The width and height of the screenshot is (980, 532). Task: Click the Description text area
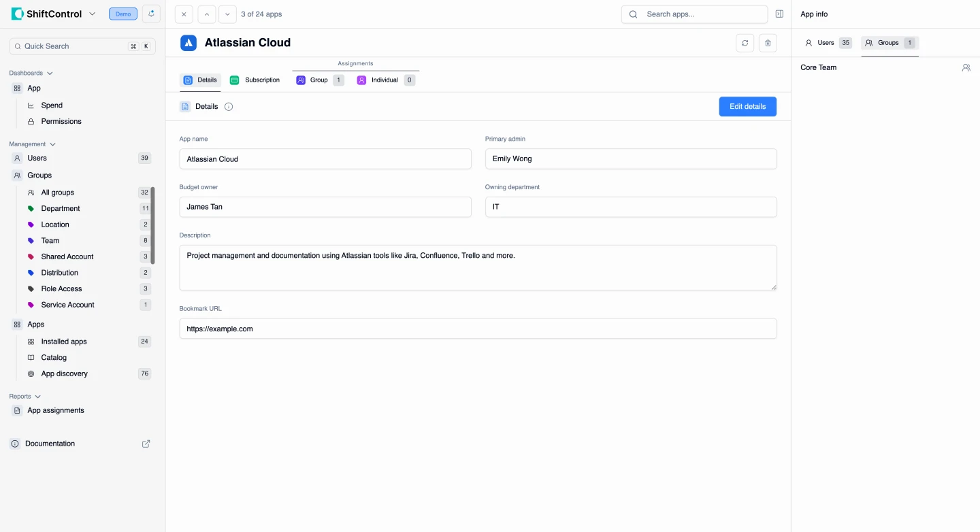[x=478, y=268]
